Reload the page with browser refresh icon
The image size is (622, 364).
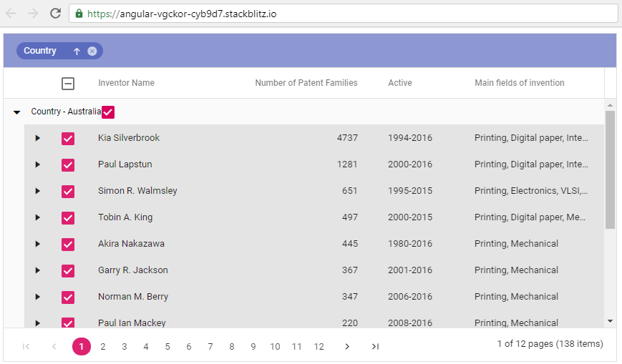[x=55, y=14]
